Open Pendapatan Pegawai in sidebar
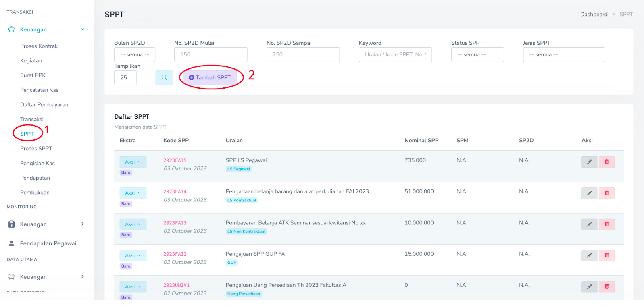Screen dimensions: 644x307 [48, 243]
